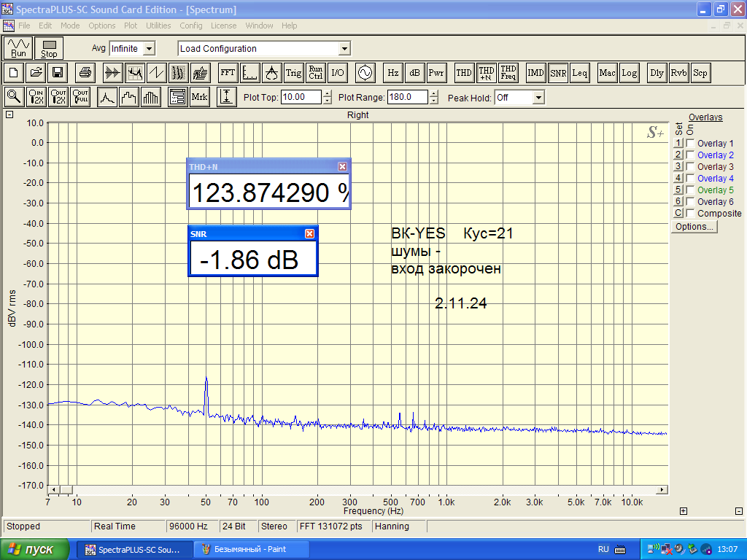
Task: Click the FFT toolbar button
Action: (x=228, y=73)
